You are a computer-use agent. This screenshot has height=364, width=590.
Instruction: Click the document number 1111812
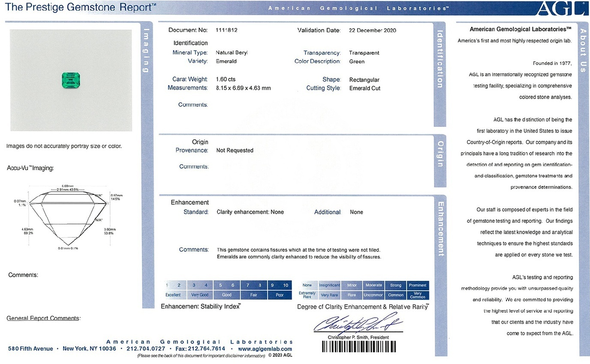[227, 30]
